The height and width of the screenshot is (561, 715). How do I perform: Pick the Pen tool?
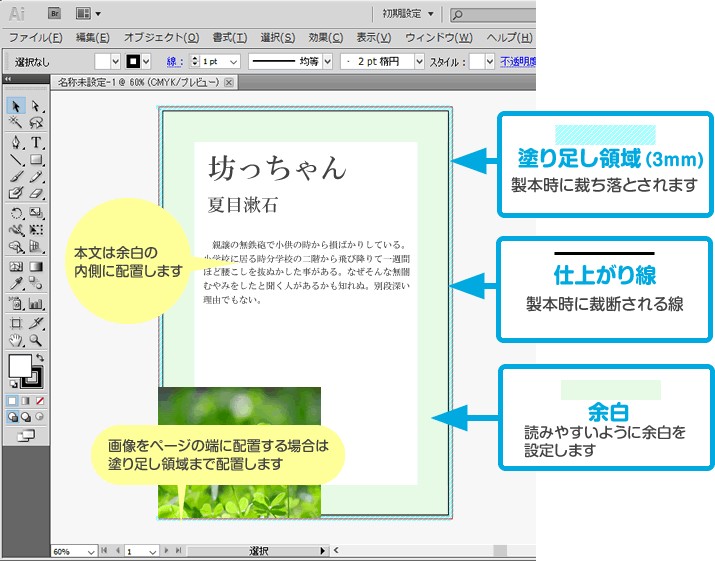[x=16, y=142]
